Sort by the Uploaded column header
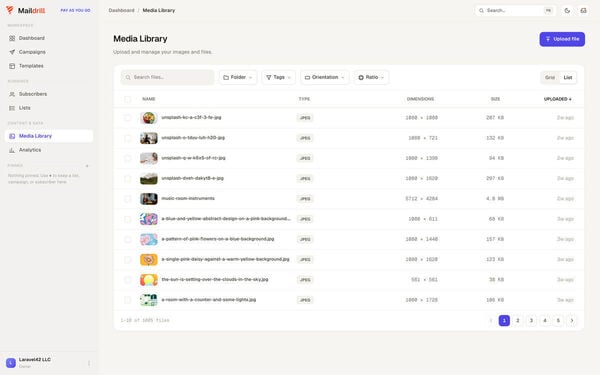600x375 pixels. 558,99
